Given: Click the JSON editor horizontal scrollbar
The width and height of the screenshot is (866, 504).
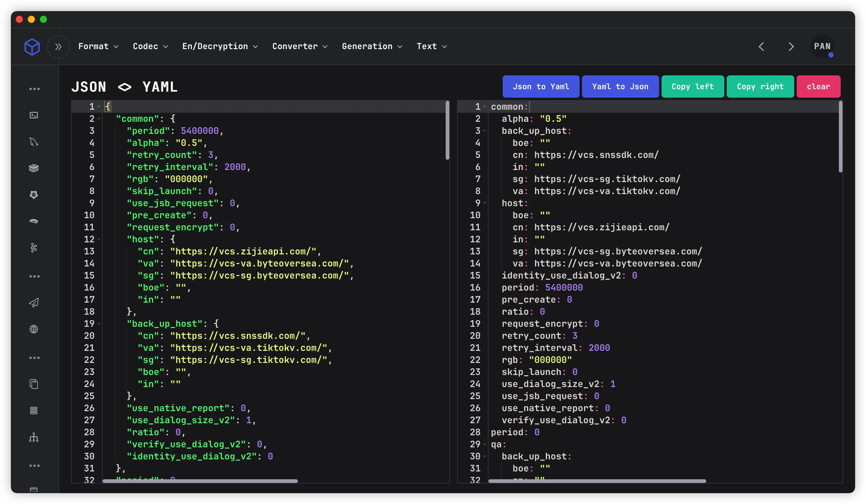Looking at the screenshot, I should tap(200, 481).
